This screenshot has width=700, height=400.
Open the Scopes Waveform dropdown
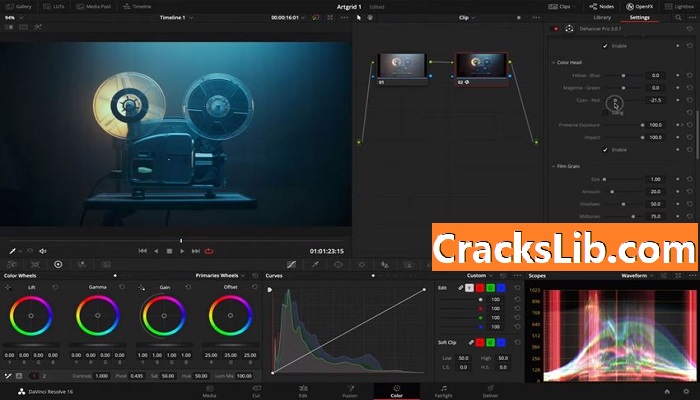(637, 275)
